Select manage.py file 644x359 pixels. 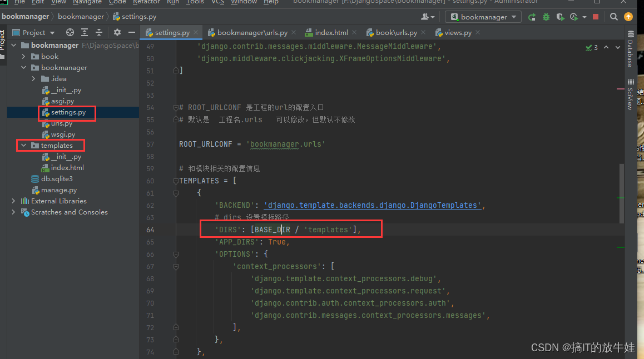coord(59,190)
